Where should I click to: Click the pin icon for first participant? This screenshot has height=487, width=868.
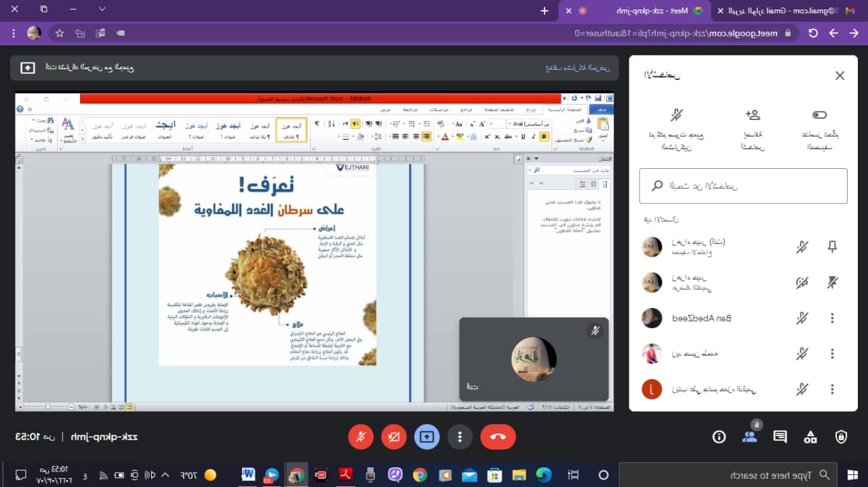click(832, 247)
